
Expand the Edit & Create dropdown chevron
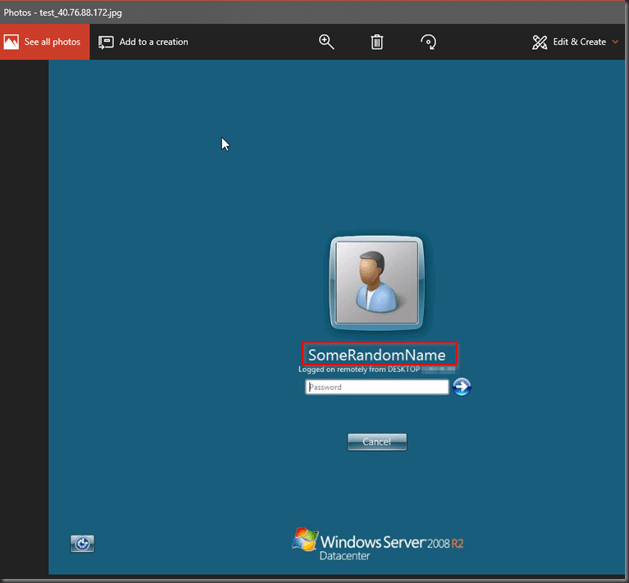pos(615,42)
